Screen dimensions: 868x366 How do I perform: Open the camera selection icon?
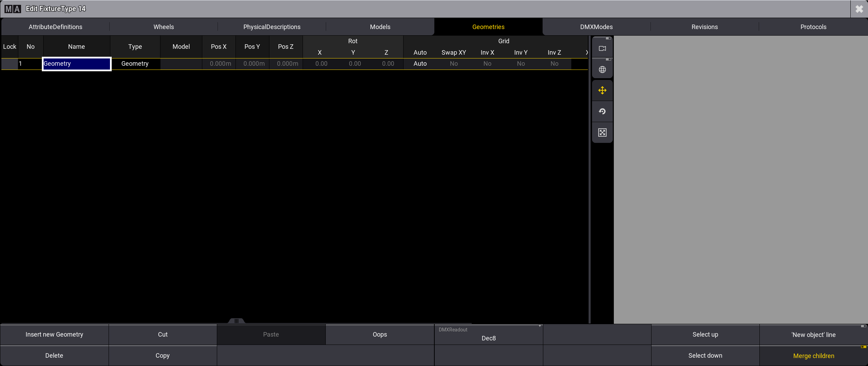tap(602, 48)
